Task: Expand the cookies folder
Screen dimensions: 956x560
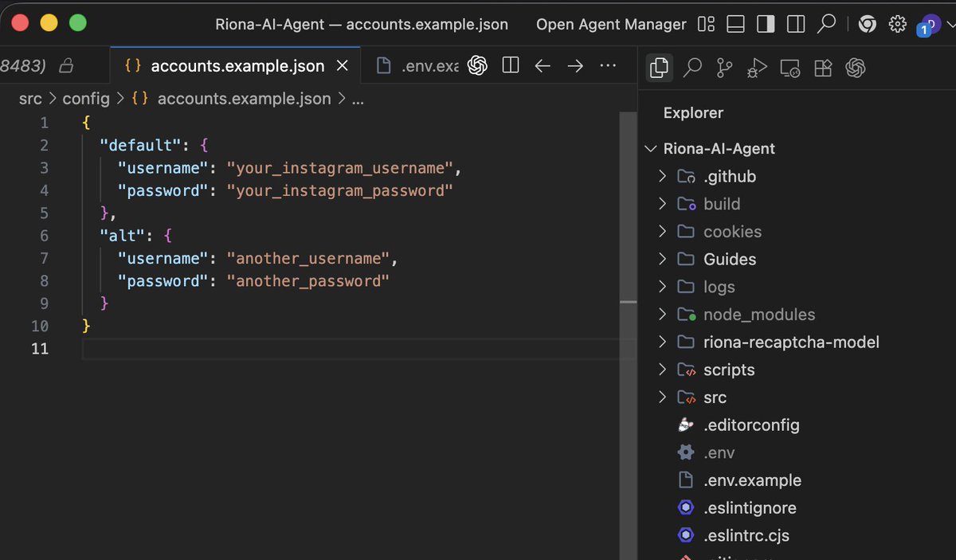Action: (732, 232)
